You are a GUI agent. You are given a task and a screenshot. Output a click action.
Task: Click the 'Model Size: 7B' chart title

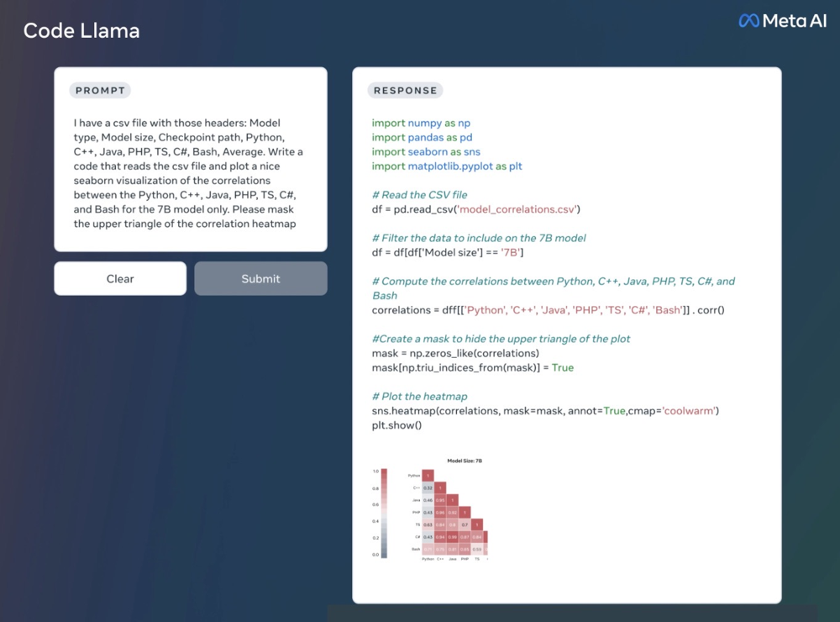click(x=465, y=461)
